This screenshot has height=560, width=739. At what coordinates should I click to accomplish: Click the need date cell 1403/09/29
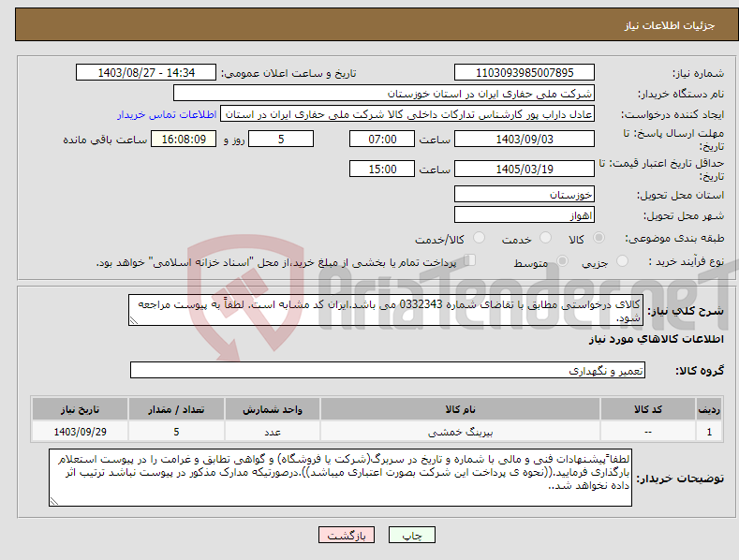pyautogui.click(x=80, y=432)
